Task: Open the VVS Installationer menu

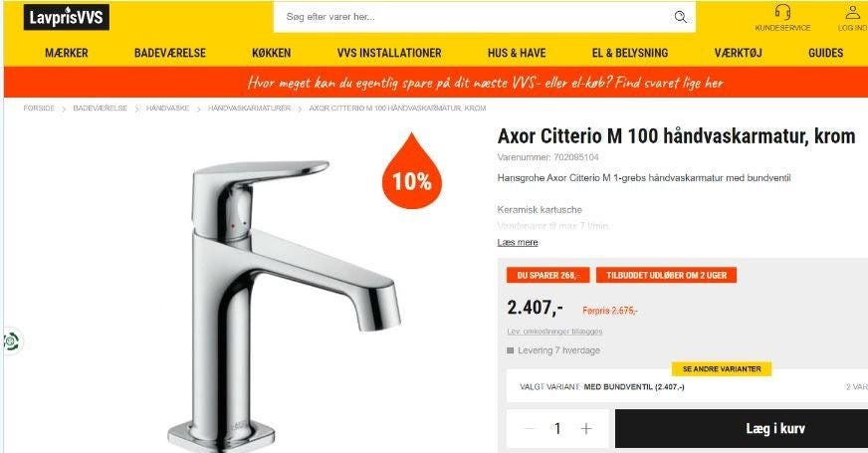Action: pyautogui.click(x=389, y=53)
